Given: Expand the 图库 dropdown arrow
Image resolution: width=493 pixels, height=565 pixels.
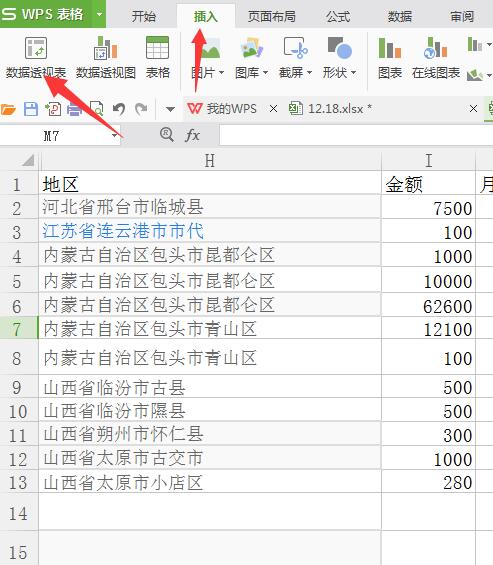Looking at the screenshot, I should [265, 72].
